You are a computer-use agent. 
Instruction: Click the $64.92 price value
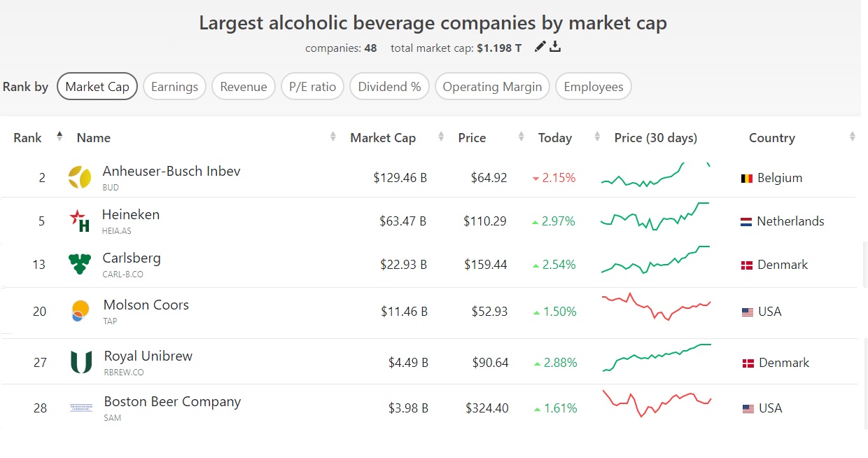[489, 178]
